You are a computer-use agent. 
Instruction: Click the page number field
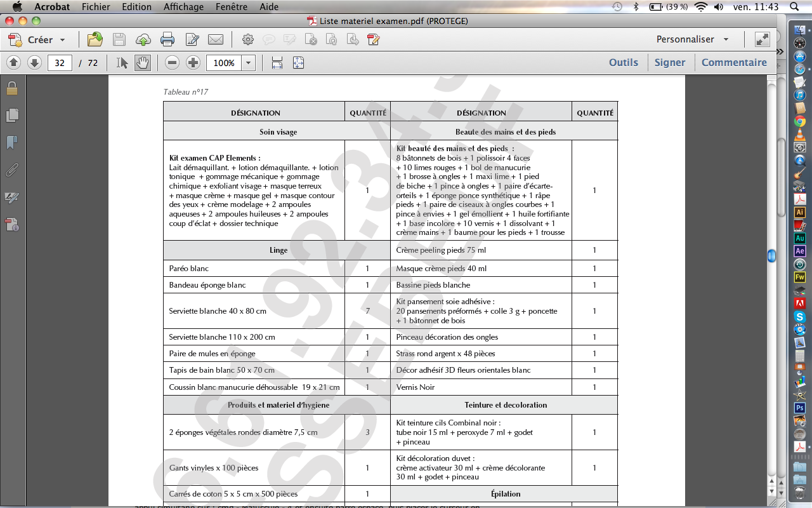(60, 63)
